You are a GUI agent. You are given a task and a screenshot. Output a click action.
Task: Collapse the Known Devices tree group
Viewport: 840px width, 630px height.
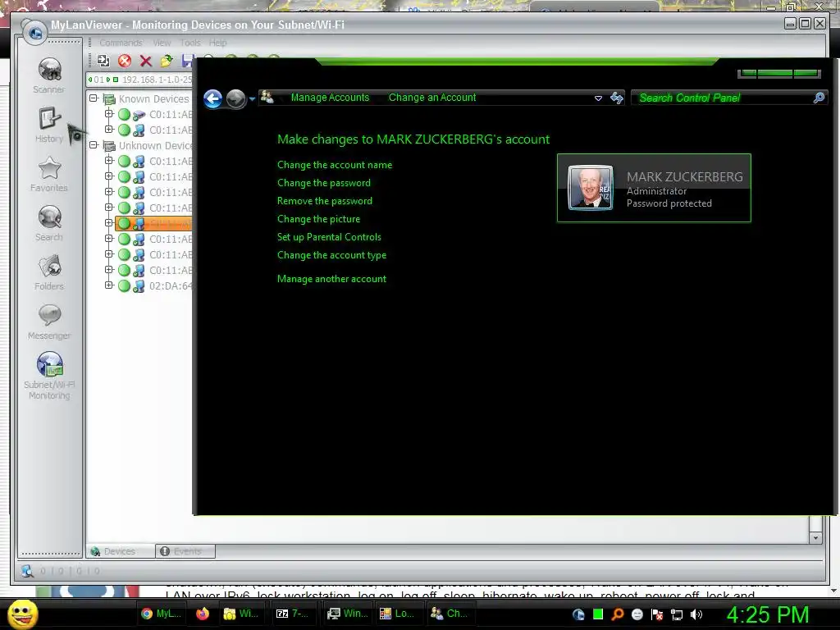(94, 98)
